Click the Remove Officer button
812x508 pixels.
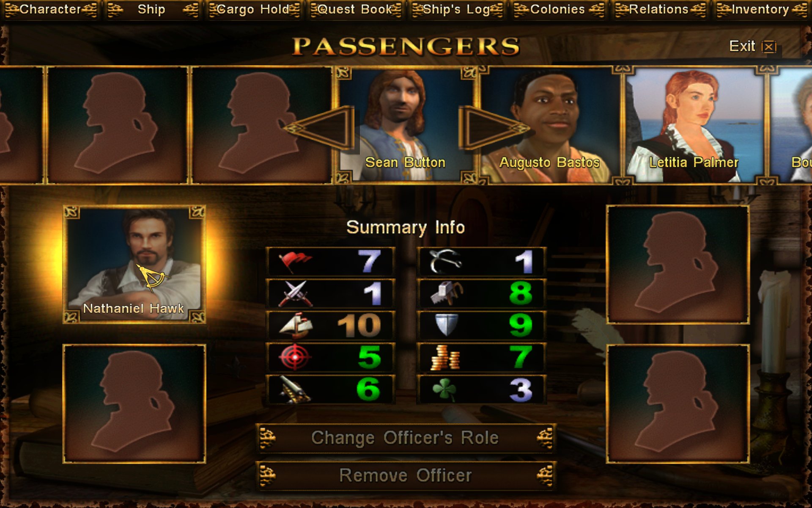pyautogui.click(x=406, y=475)
